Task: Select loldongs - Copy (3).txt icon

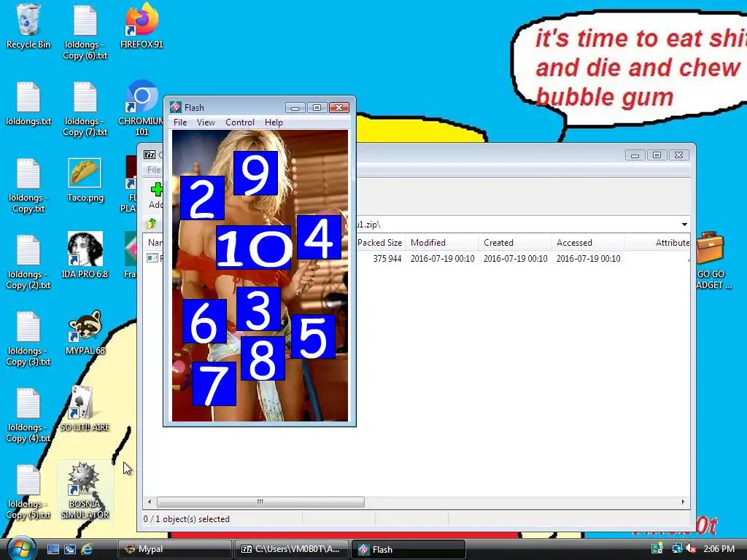Action: 28,339
